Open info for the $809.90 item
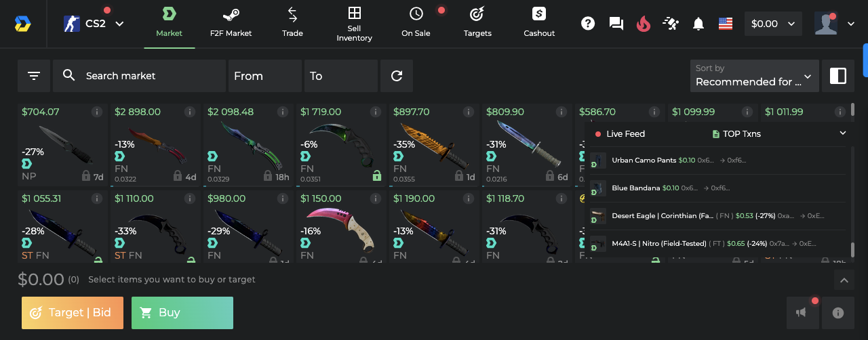This screenshot has width=868, height=340. [x=561, y=112]
